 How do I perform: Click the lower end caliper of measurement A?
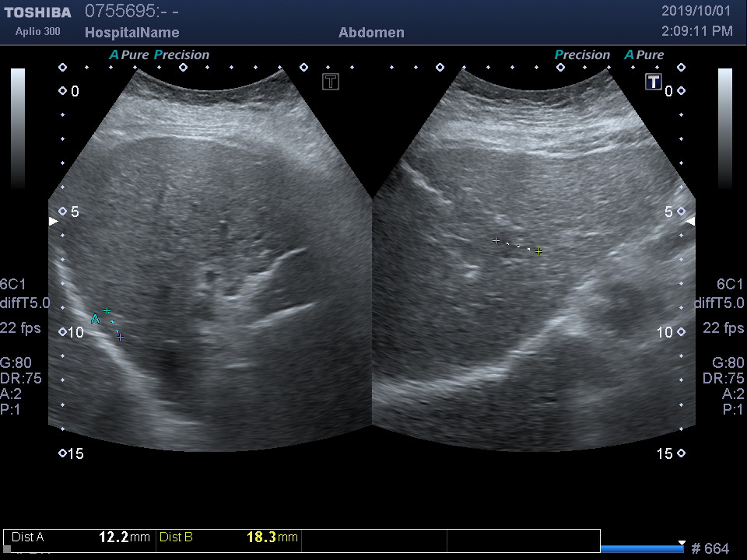120,337
